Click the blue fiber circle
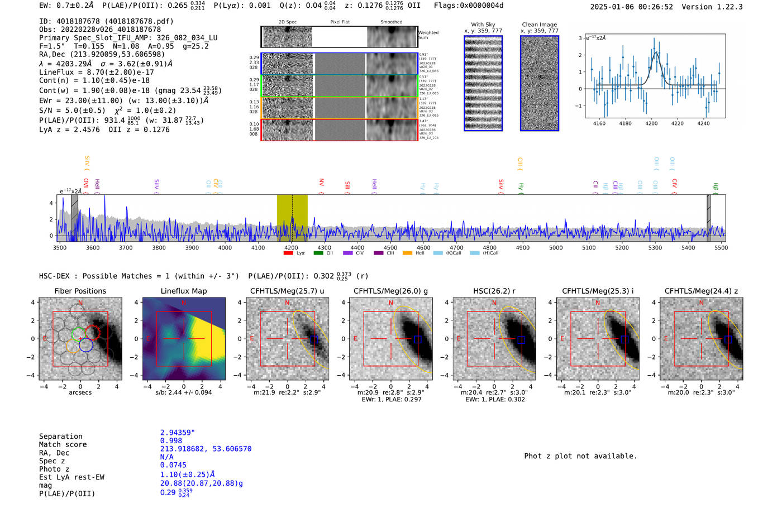Viewport: 782px width, 532px height. click(86, 345)
